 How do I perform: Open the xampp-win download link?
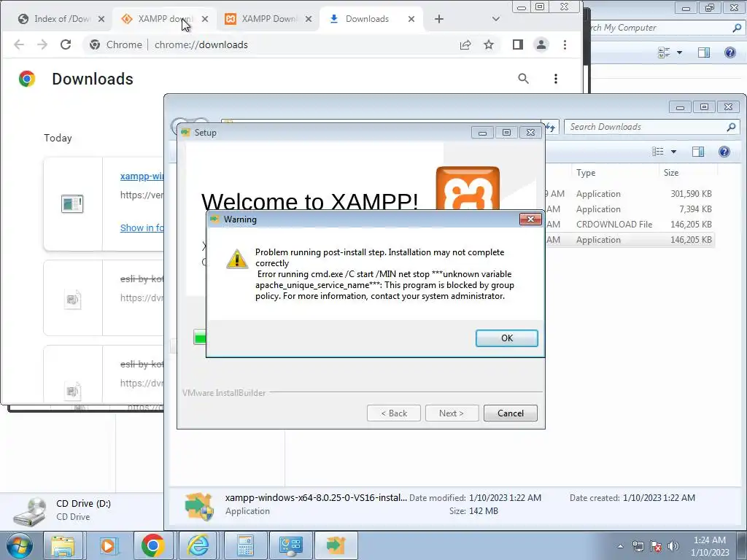coord(142,176)
